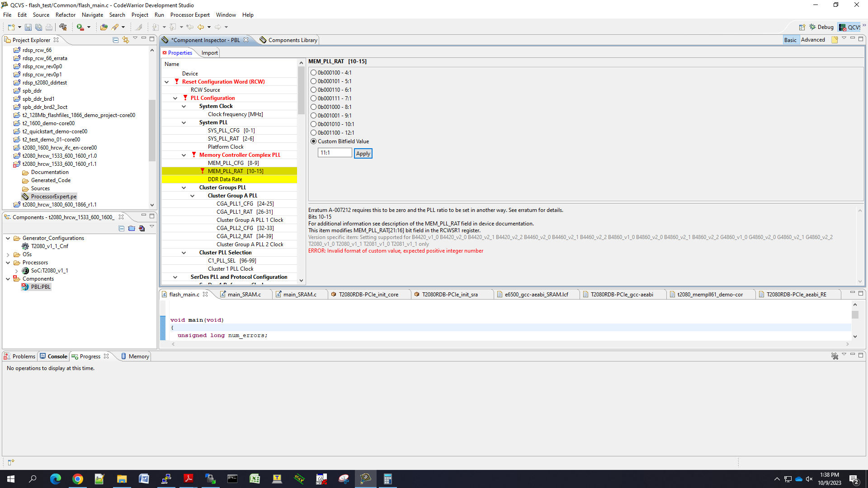Toggle Link with Editor in Project Explorer

(x=126, y=40)
